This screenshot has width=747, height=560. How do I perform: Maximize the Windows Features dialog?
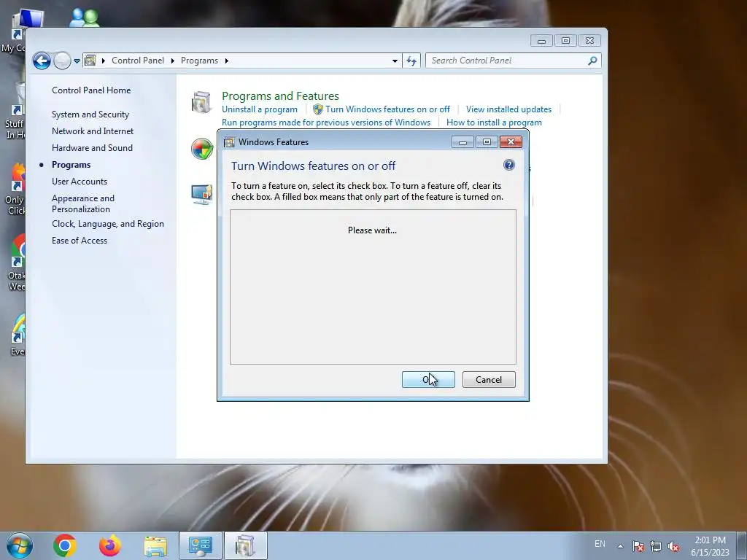click(487, 142)
